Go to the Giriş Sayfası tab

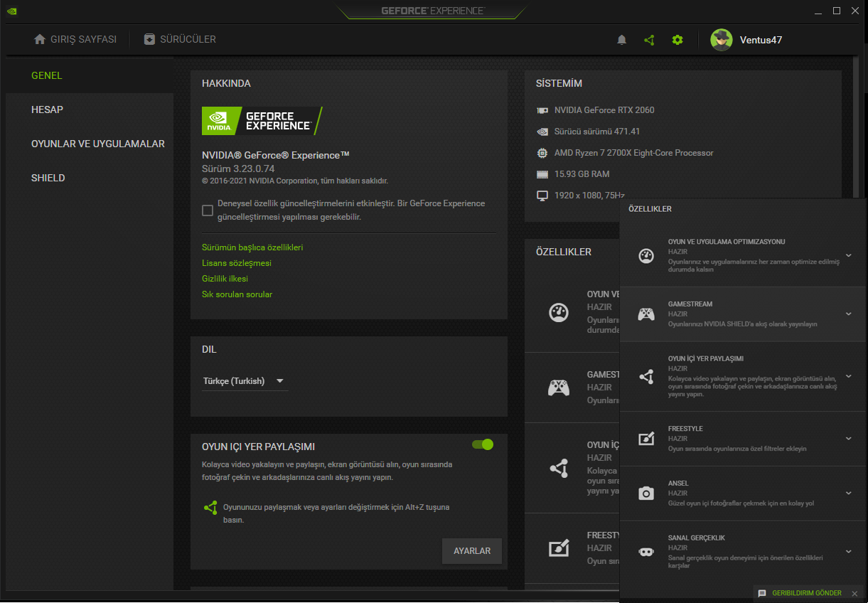click(x=75, y=39)
